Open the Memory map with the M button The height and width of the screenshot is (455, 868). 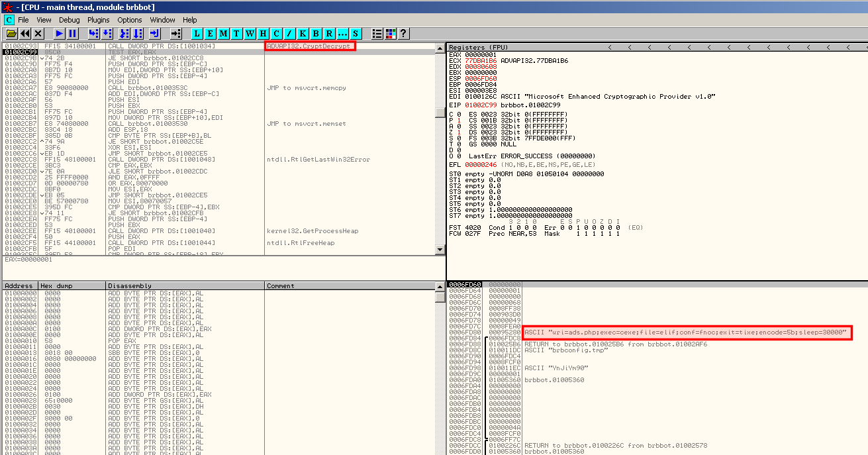224,33
